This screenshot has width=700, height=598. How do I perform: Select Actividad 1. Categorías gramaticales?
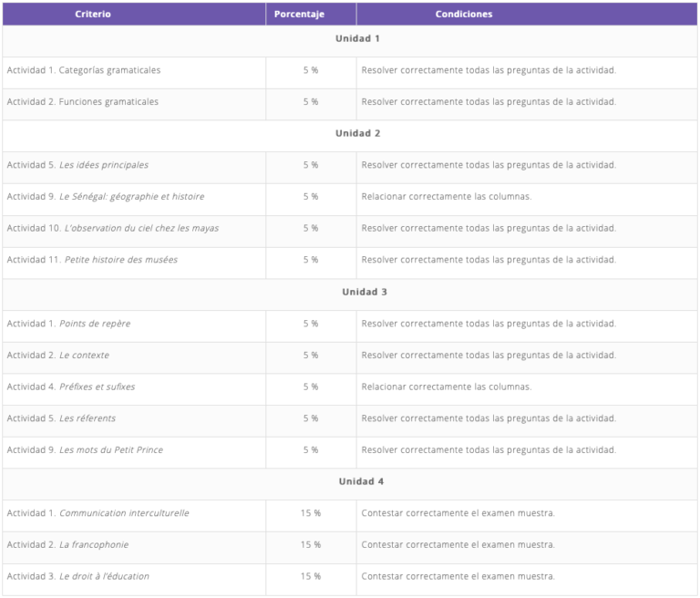pyautogui.click(x=84, y=71)
